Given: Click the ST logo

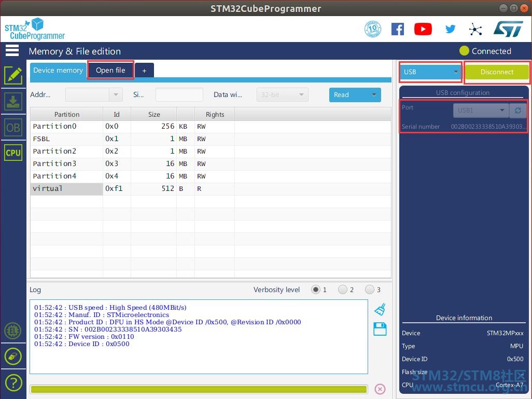Looking at the screenshot, I should [x=508, y=29].
